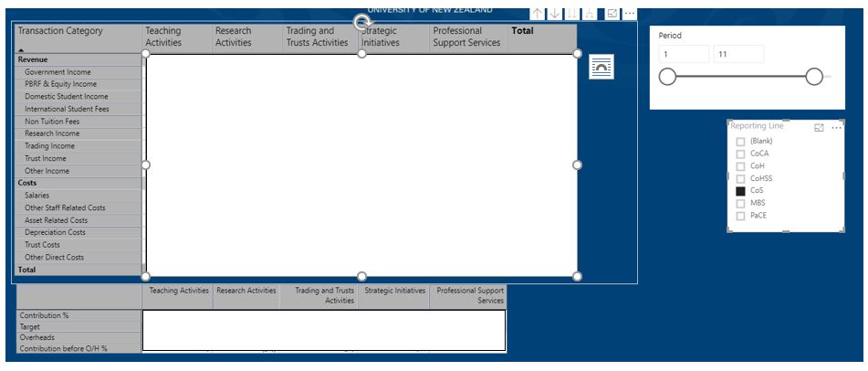Click the Period end value field
The width and height of the screenshot is (868, 371).
click(x=739, y=54)
